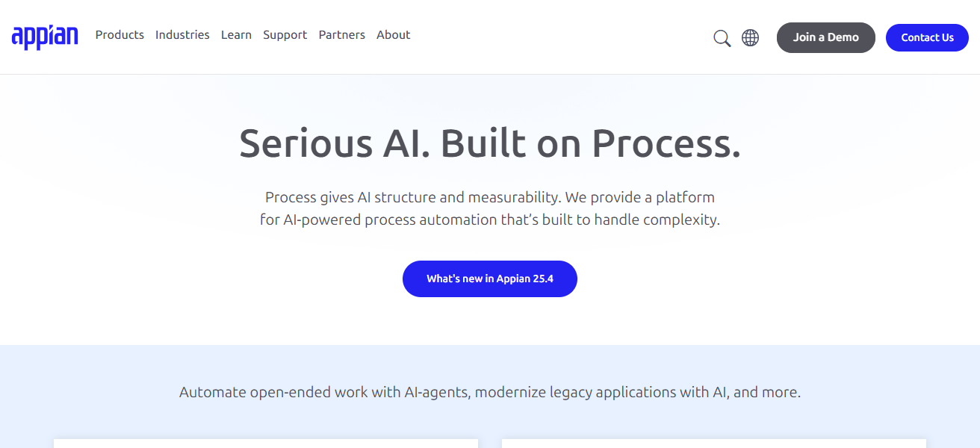This screenshot has width=980, height=448.
Task: Open search with the magnifier icon
Action: coord(722,38)
